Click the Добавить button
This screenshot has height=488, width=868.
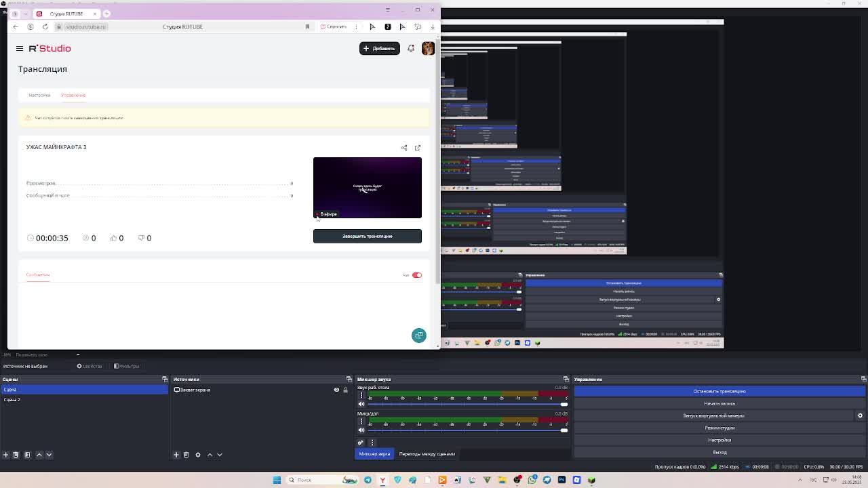click(379, 48)
